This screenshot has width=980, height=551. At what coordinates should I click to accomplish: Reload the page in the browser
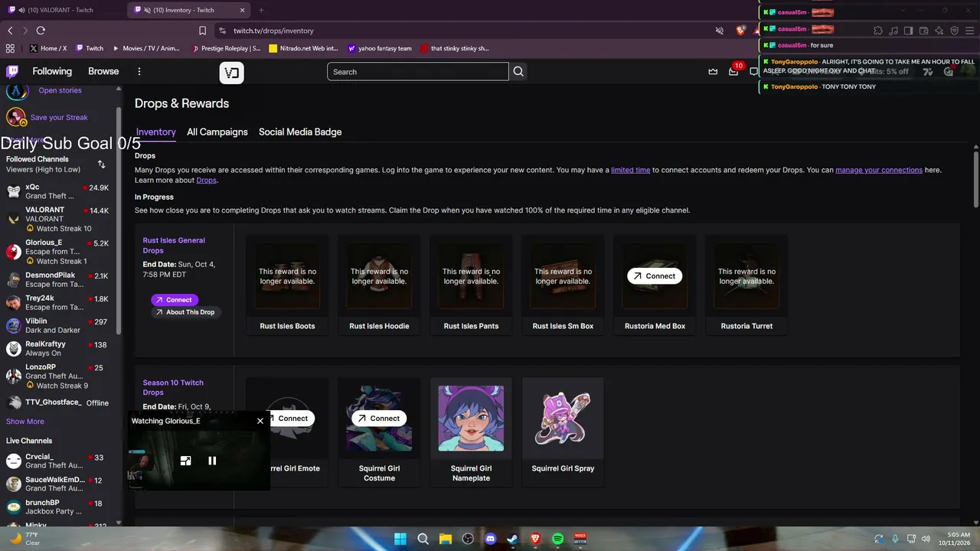[x=41, y=31]
